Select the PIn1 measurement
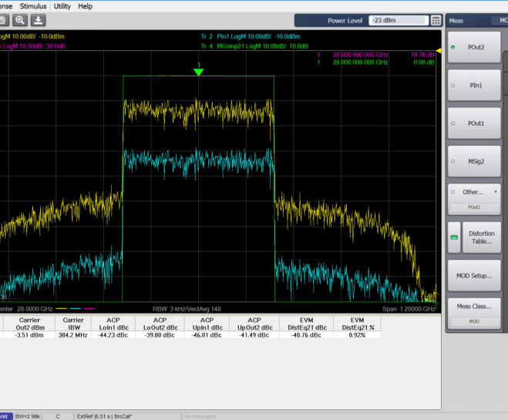This screenshot has height=420, width=508. (x=474, y=86)
